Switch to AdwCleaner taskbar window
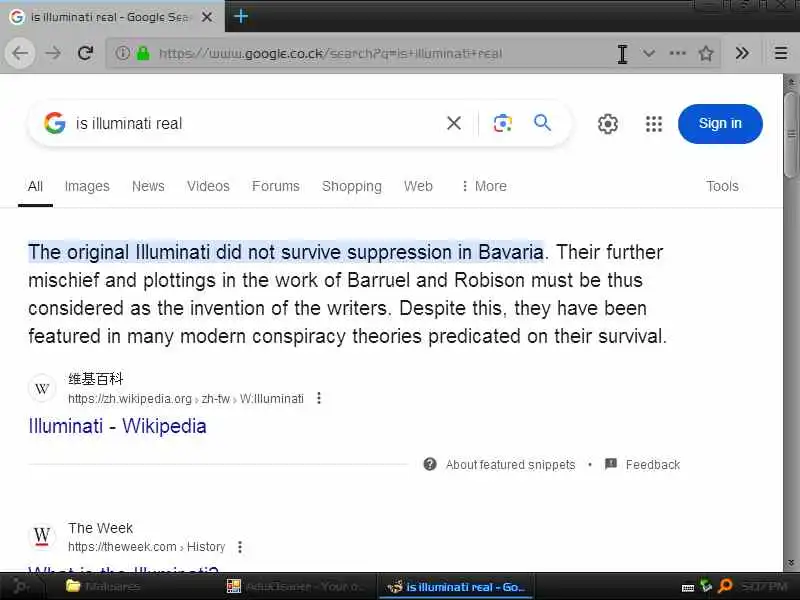The height and width of the screenshot is (600, 800). 297,586
